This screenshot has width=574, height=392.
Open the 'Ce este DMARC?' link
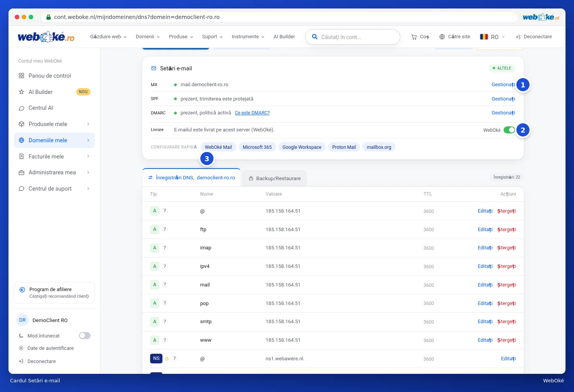tap(252, 113)
